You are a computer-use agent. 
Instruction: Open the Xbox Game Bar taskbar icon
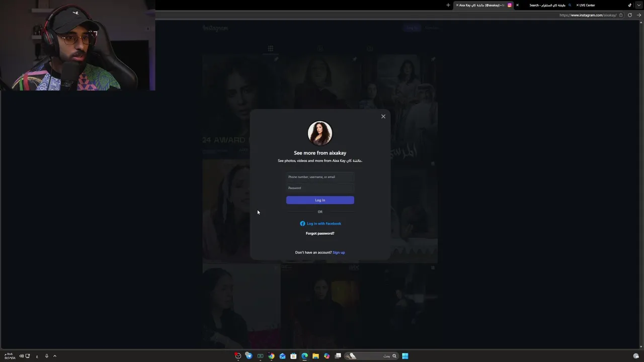(x=260, y=356)
